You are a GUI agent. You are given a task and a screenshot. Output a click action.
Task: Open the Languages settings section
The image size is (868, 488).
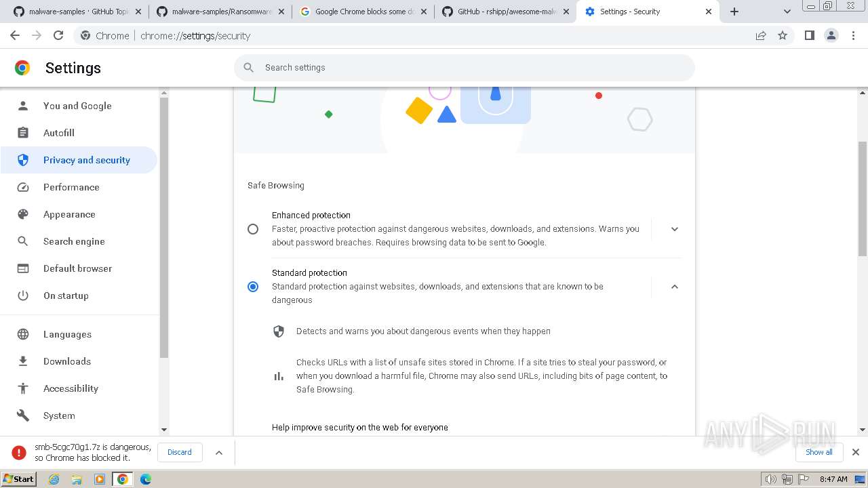click(x=79, y=334)
